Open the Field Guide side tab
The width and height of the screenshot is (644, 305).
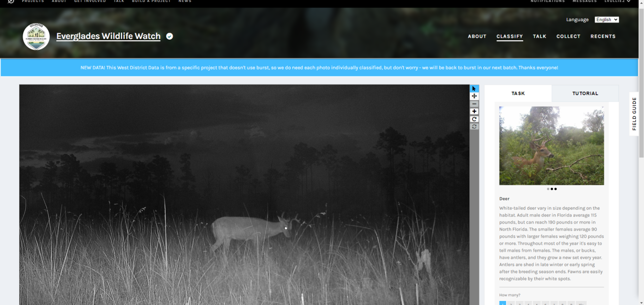click(634, 114)
